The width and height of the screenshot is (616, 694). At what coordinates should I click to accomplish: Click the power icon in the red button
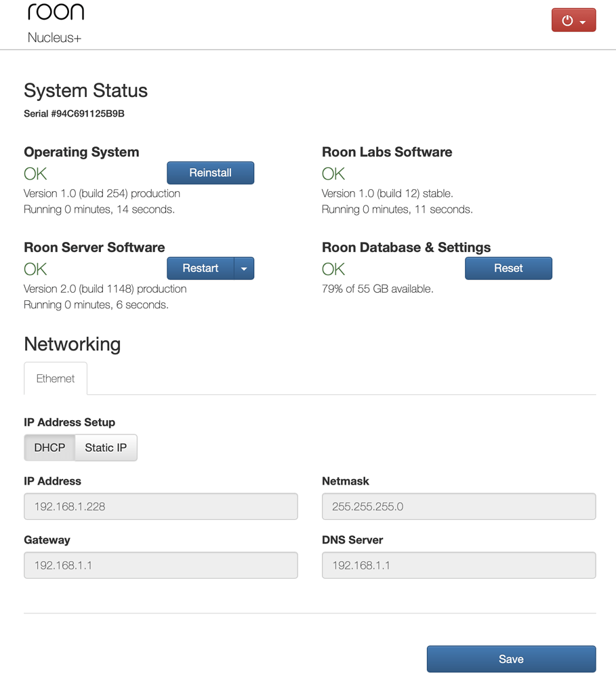[x=568, y=20]
